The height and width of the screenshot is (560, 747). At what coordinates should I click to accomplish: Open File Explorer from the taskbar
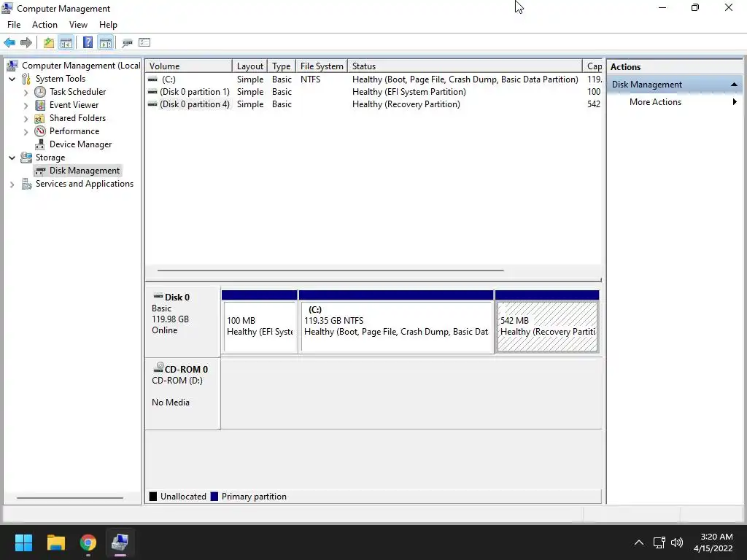(55, 542)
